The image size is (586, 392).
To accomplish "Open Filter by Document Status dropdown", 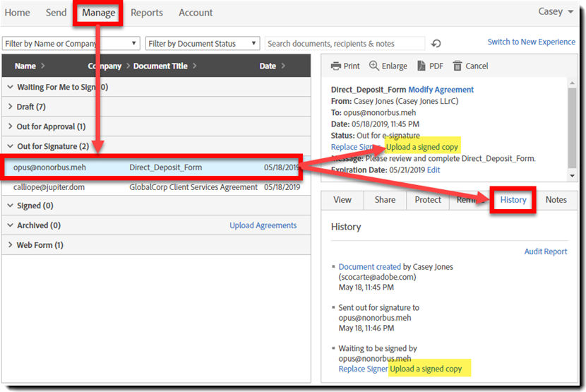I will (x=203, y=43).
